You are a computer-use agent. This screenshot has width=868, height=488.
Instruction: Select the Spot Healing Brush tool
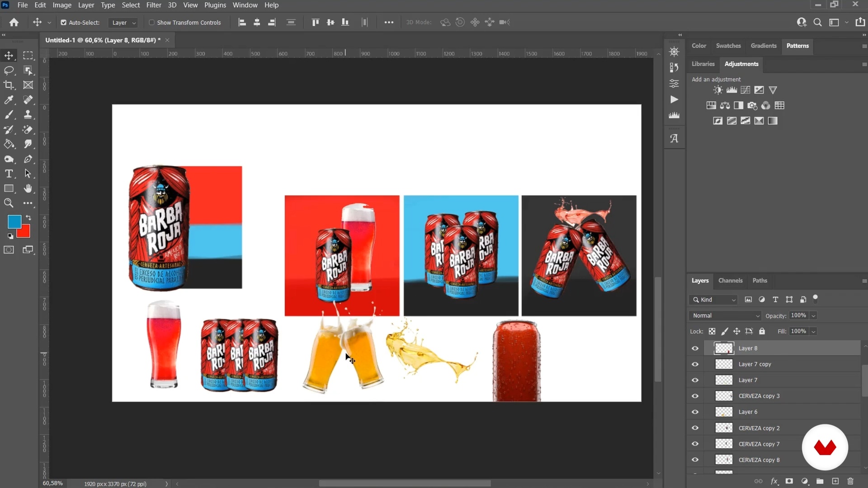(28, 100)
